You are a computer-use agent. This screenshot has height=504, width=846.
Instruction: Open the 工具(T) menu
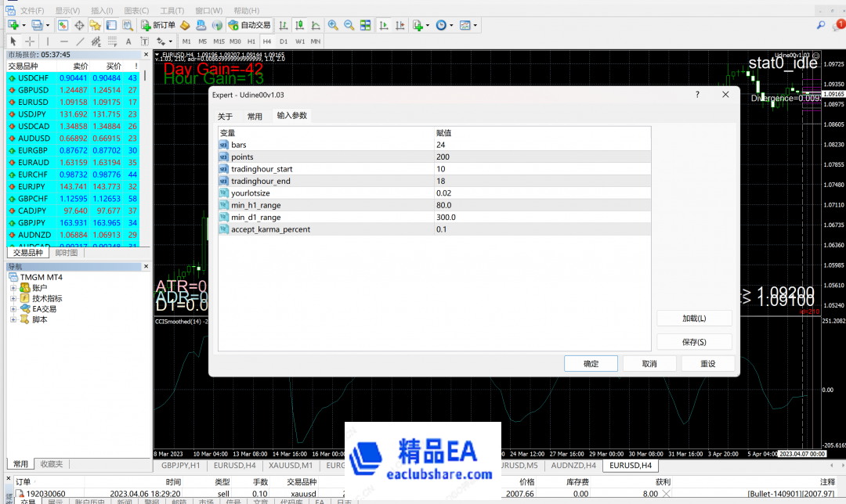(172, 10)
